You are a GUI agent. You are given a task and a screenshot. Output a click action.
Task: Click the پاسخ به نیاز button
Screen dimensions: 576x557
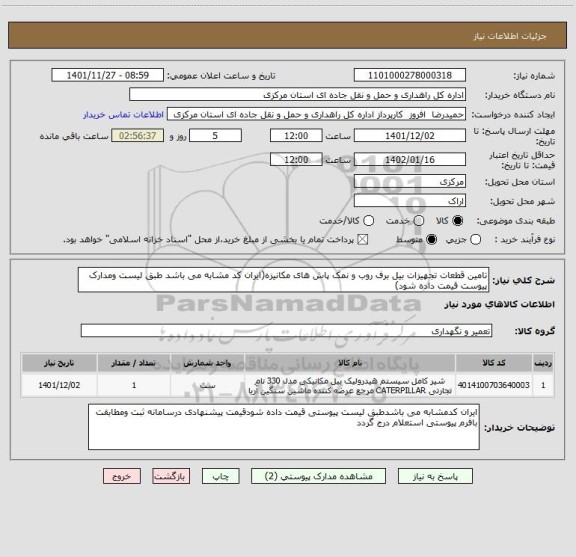coord(435,476)
